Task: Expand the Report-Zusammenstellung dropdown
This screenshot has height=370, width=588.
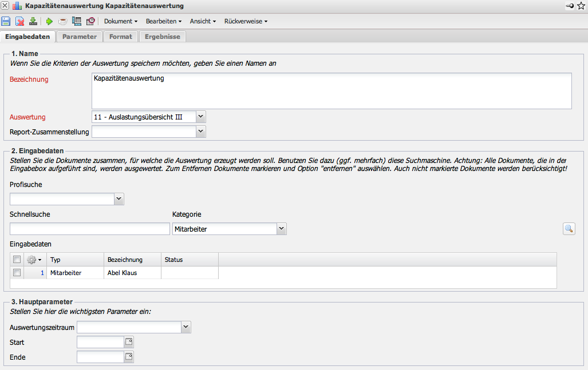Action: [x=200, y=132]
